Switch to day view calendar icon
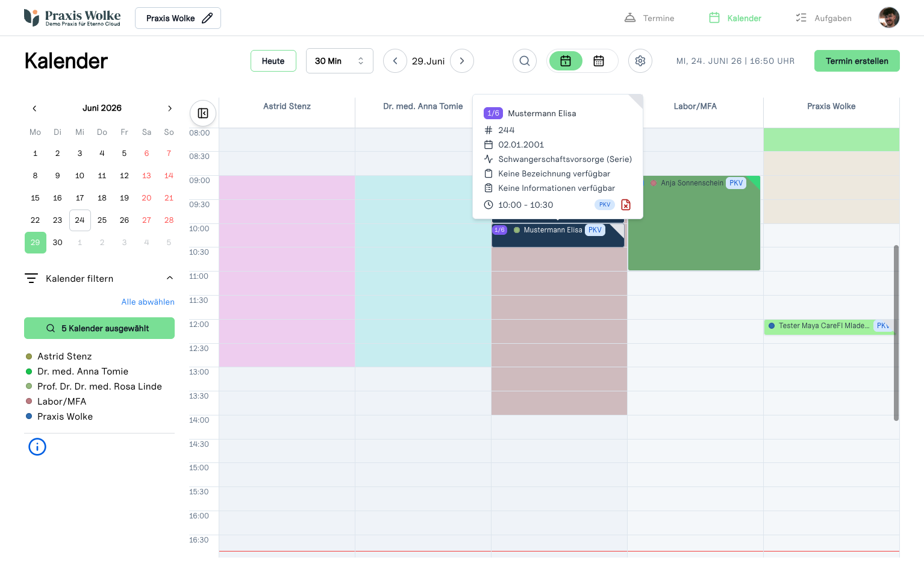 (566, 61)
